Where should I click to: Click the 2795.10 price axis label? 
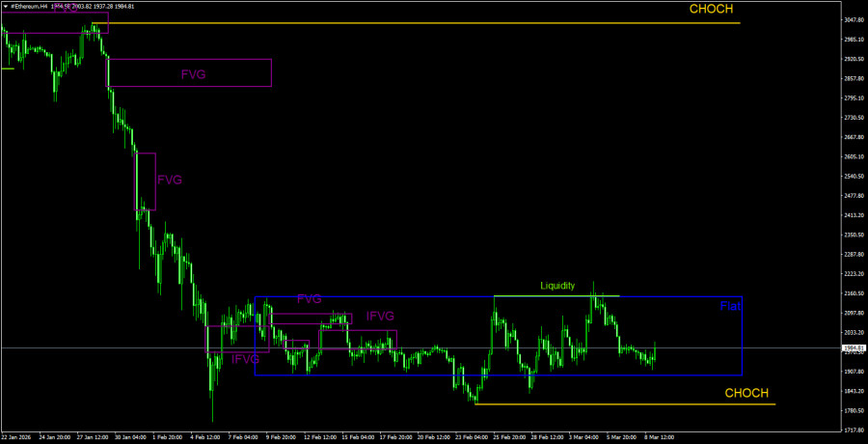coord(853,98)
